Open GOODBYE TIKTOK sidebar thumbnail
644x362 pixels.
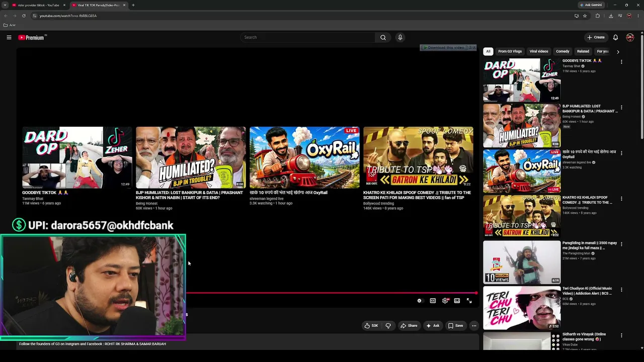point(522,80)
